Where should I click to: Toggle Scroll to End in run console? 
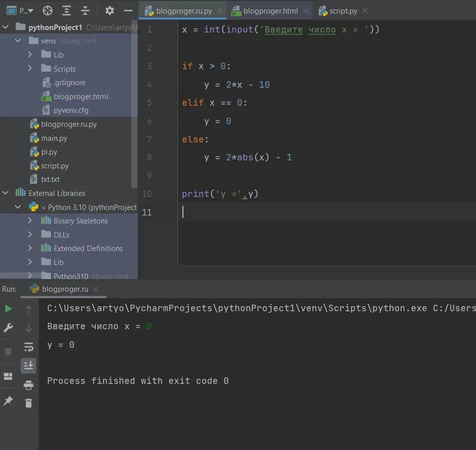click(x=29, y=366)
